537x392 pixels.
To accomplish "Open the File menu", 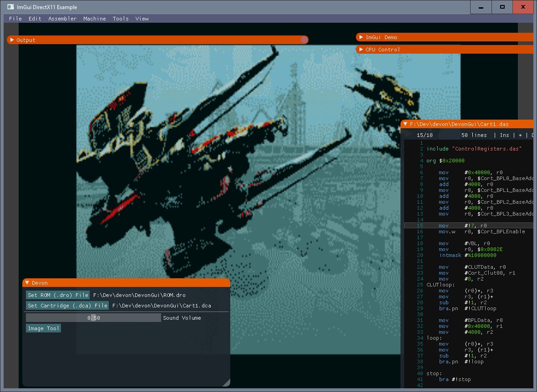I will coord(15,19).
